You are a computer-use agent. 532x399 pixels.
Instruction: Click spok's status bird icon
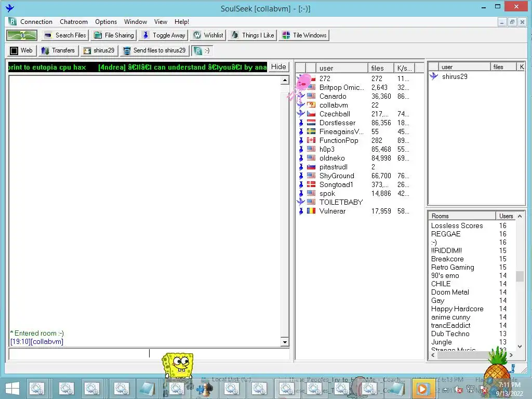(x=301, y=193)
